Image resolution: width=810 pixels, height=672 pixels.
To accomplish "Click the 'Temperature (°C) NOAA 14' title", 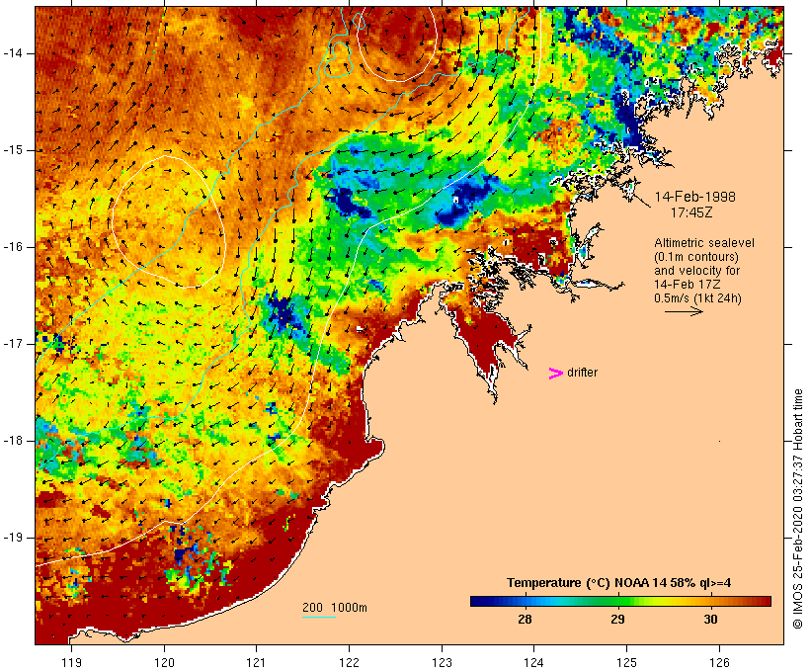I will [x=587, y=583].
